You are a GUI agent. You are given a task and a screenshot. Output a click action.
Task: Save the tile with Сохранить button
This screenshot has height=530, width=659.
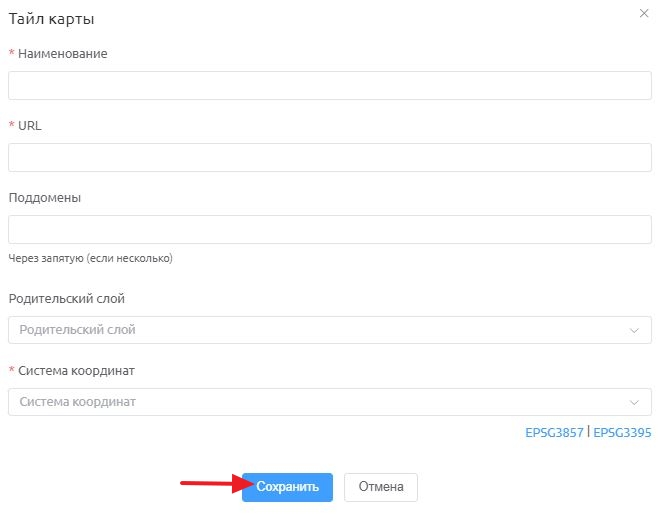287,487
